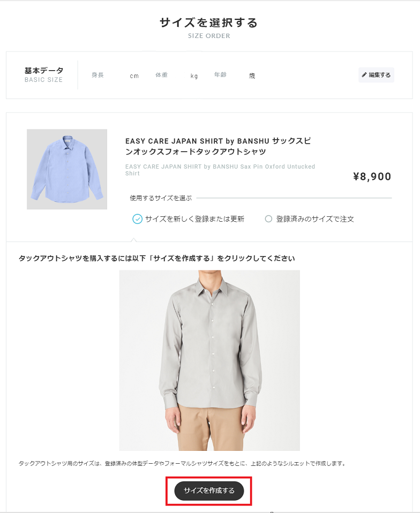The height and width of the screenshot is (513, 420).
Task: Click the 基本データ BASIC SIZE label
Action: [44, 75]
